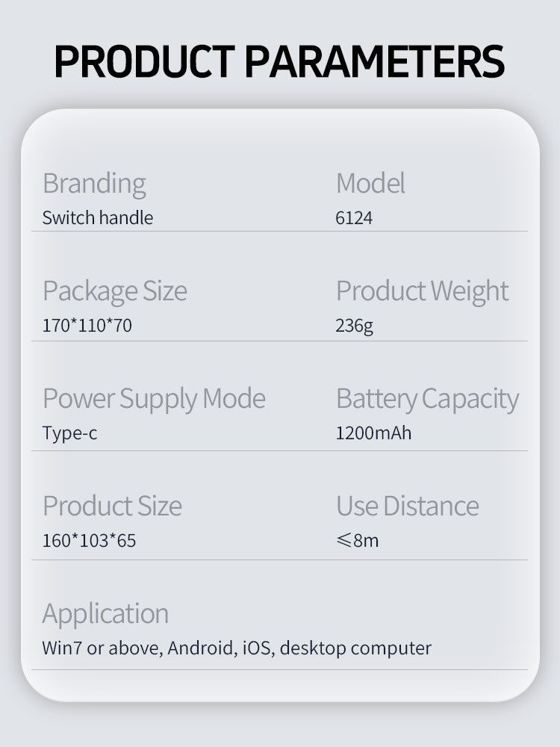Click the Package Size label
This screenshot has width=560, height=747.
pos(114,291)
